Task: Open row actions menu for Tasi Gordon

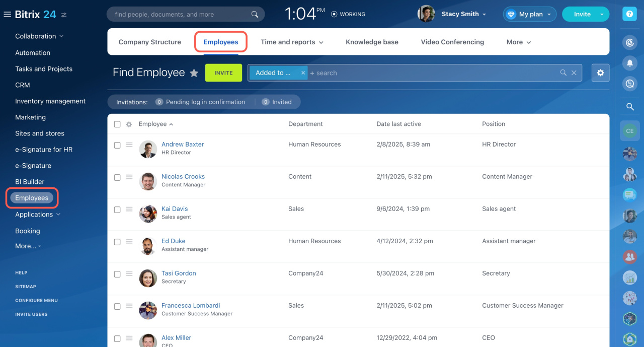Action: click(x=129, y=274)
